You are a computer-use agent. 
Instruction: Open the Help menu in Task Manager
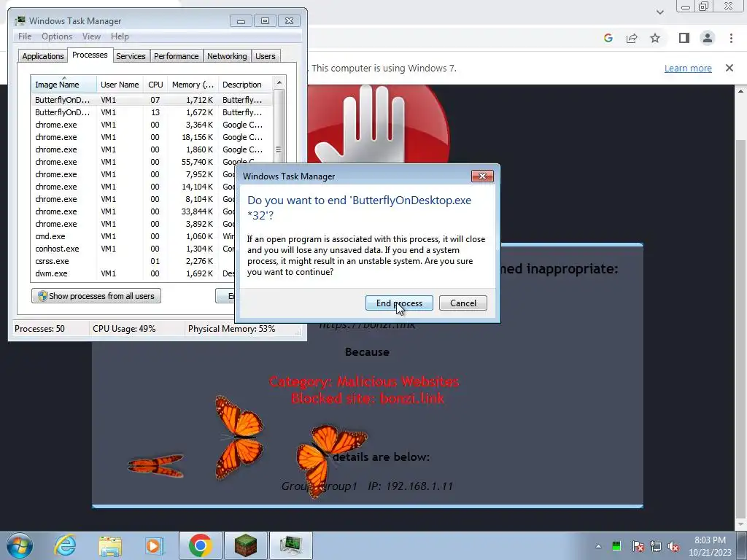click(x=120, y=36)
